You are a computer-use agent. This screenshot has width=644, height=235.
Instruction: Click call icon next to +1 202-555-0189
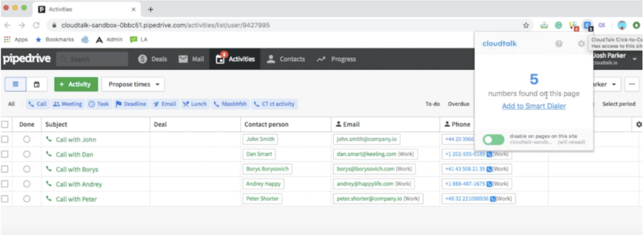click(x=489, y=155)
